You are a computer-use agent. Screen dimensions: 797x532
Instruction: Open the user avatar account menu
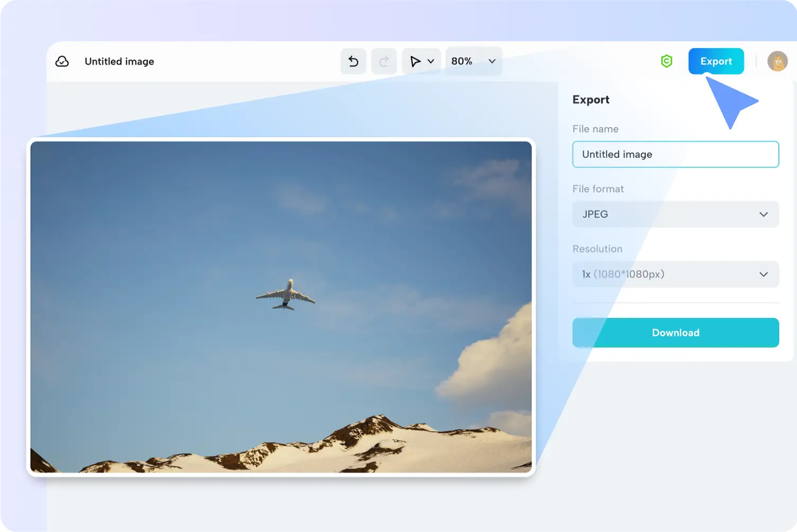click(777, 61)
